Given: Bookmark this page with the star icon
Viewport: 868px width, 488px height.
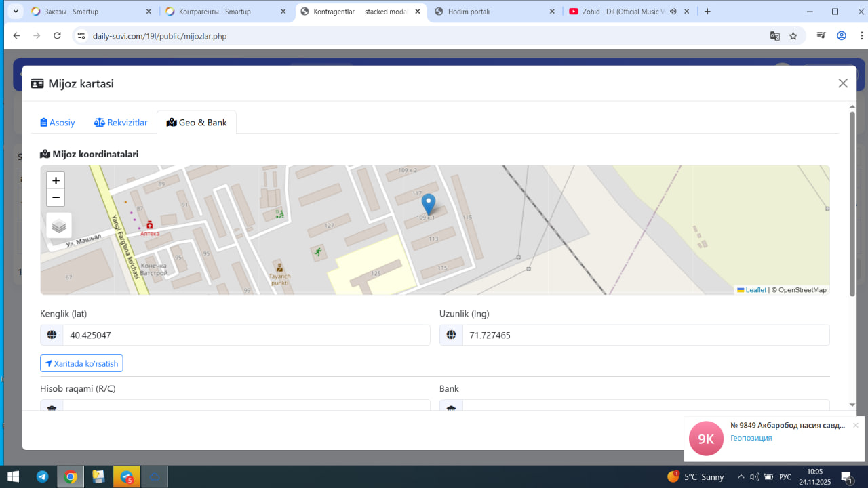Looking at the screenshot, I should (793, 36).
